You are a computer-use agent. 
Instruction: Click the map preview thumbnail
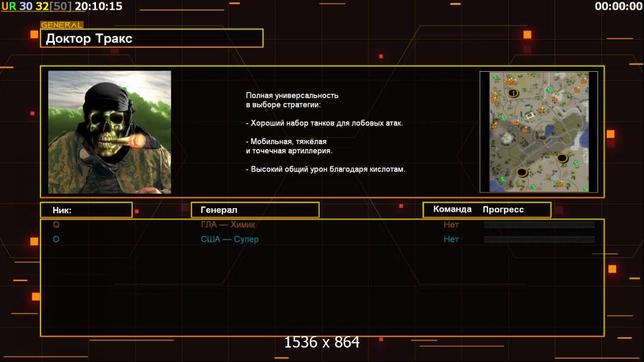(539, 132)
